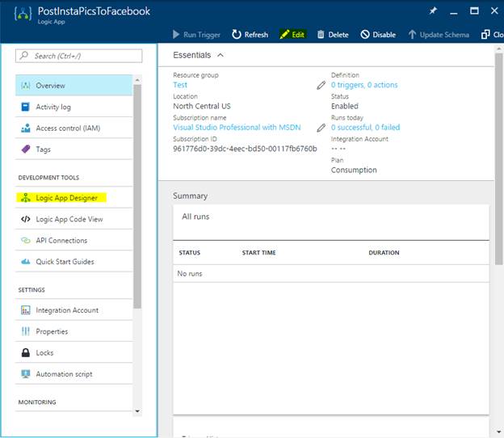Open Access control (IAM)

click(x=73, y=128)
